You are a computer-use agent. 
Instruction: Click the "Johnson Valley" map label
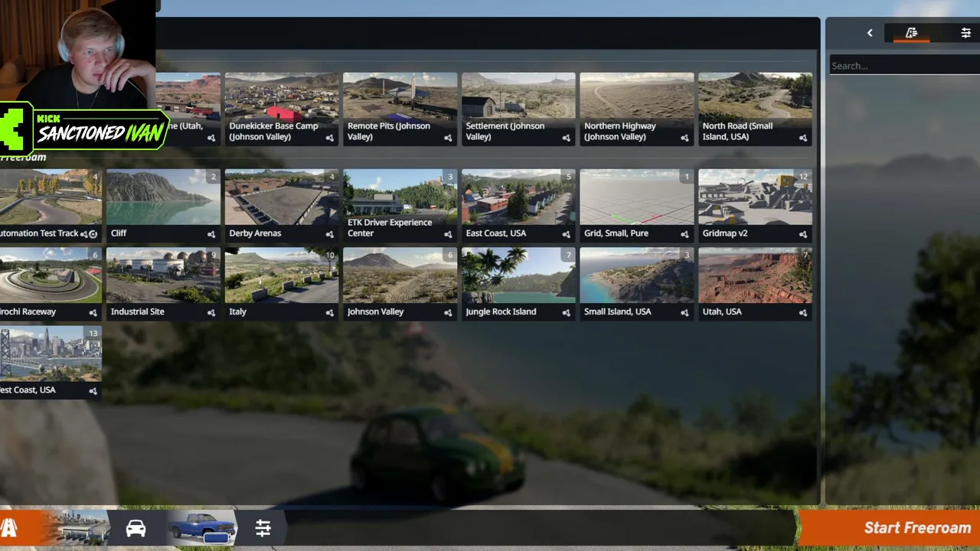(375, 312)
